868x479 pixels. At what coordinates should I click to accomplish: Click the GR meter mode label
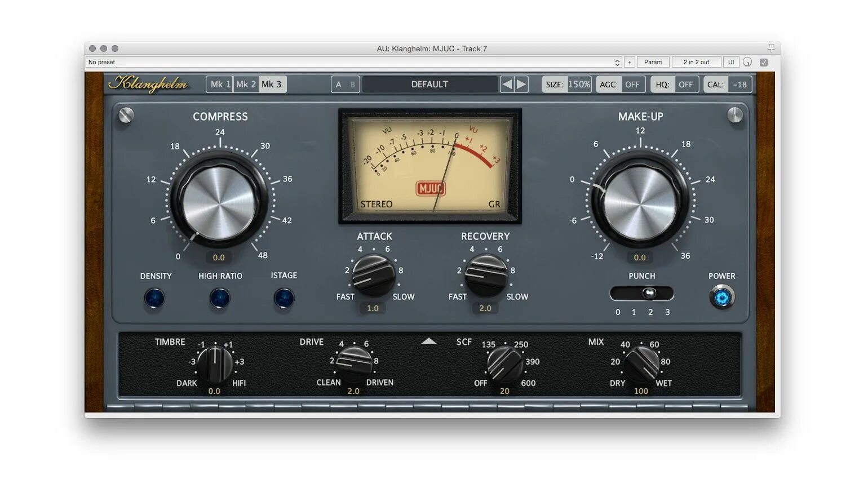pos(494,204)
